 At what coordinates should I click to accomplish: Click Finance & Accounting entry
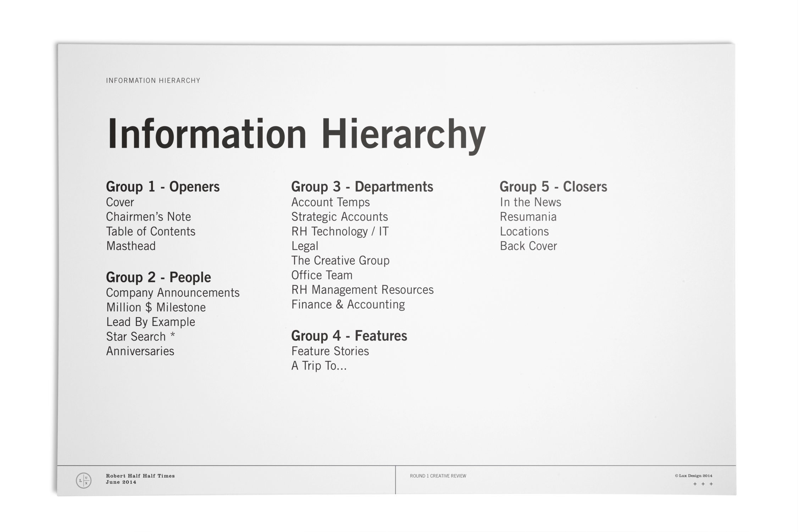click(348, 304)
